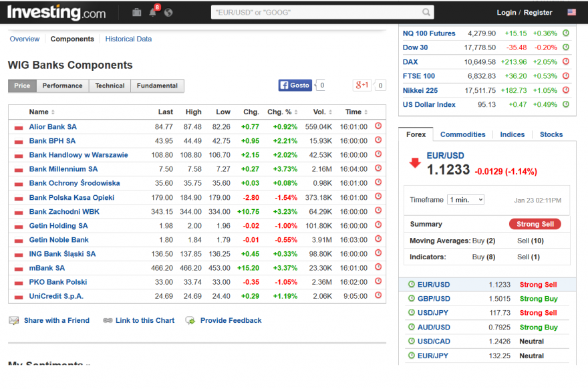Sort the table by Time column
The width and height of the screenshot is (588, 389).
356,112
